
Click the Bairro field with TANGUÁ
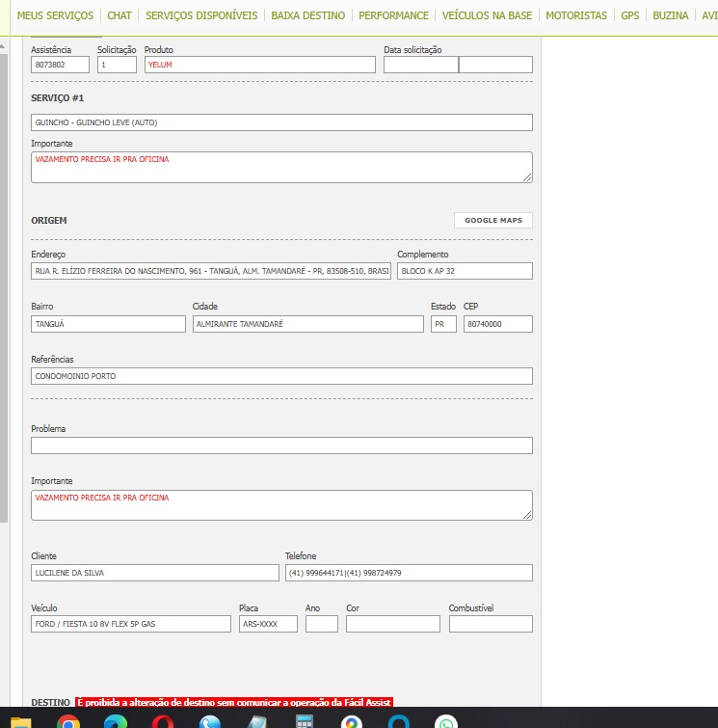click(x=108, y=324)
